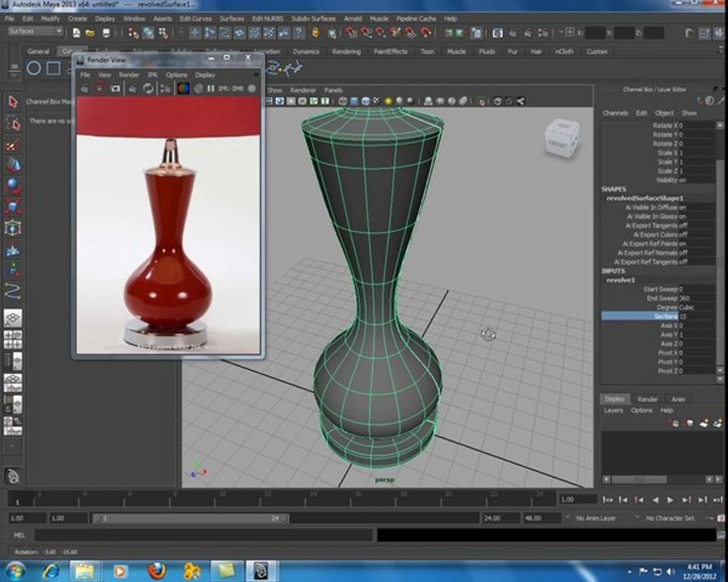Image resolution: width=728 pixels, height=582 pixels.
Task: Open the No Character Set dropdown
Action: click(x=674, y=518)
